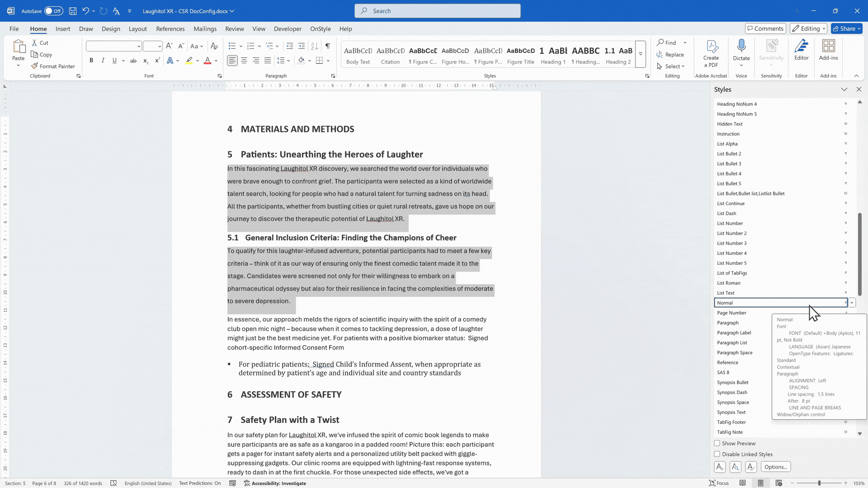Toggle Focus mode in status bar
The height and width of the screenshot is (488, 868).
pos(719,483)
